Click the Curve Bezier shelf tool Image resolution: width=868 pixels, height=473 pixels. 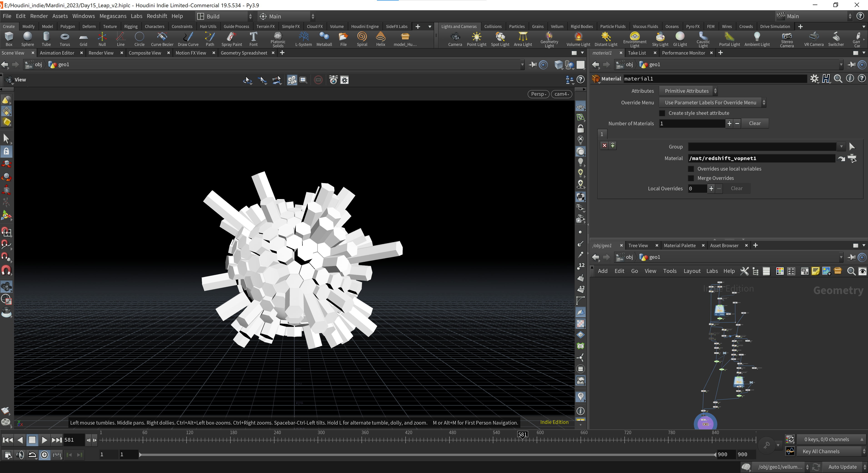pos(162,39)
